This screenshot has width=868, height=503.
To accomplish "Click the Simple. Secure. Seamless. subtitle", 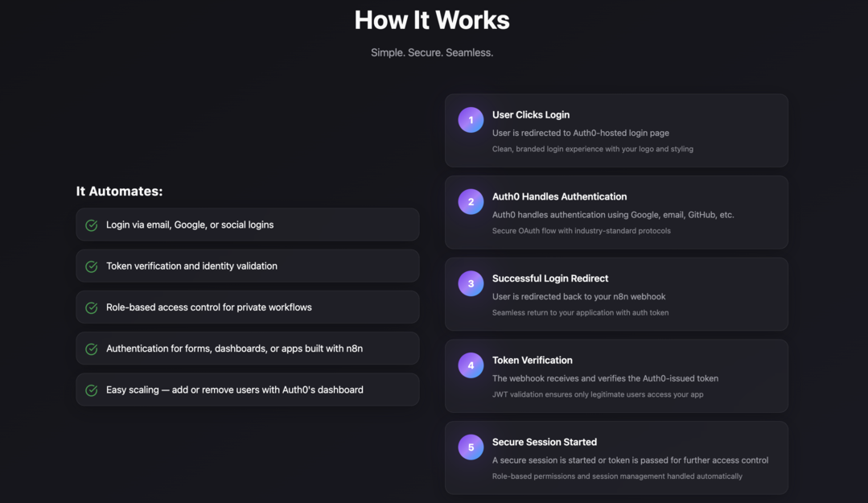I will point(432,52).
